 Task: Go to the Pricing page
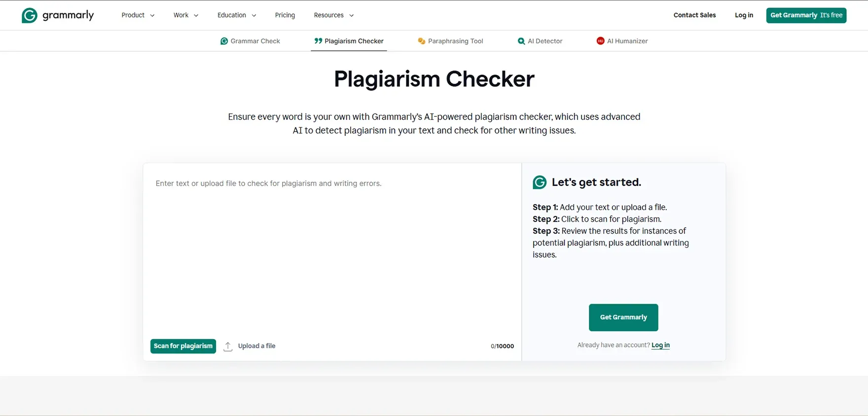(x=285, y=15)
